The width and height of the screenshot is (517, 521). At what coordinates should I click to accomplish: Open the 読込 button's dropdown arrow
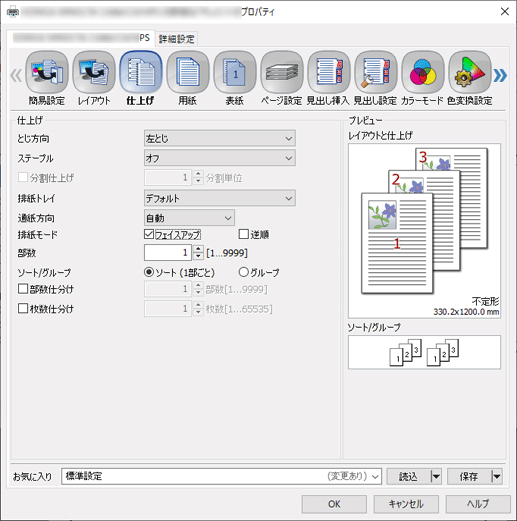point(436,476)
